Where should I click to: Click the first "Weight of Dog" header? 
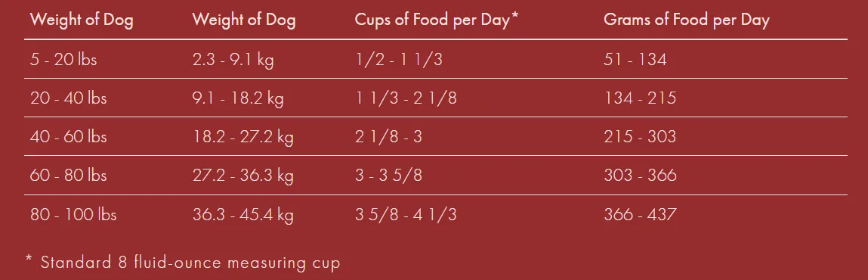pos(82,20)
